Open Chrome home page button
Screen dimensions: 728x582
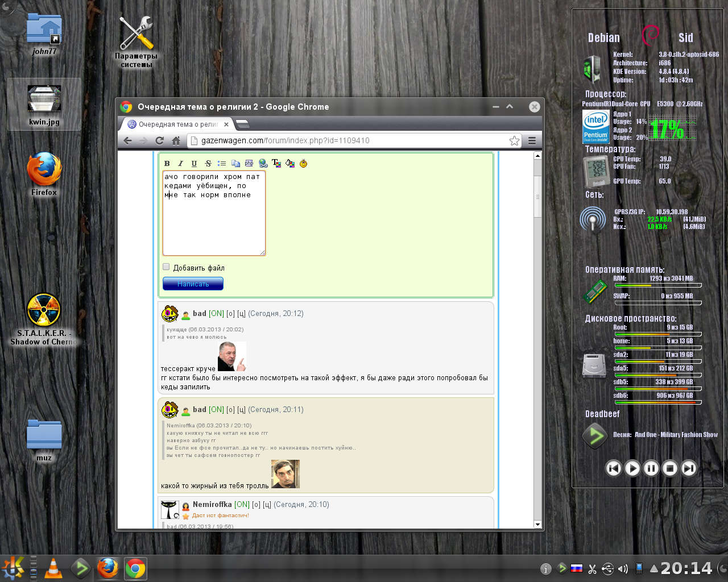(176, 140)
